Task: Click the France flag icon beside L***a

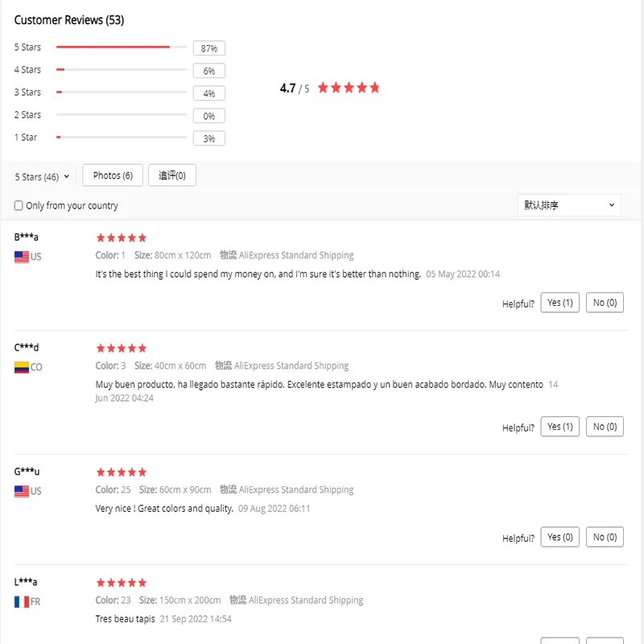Action: point(22,601)
